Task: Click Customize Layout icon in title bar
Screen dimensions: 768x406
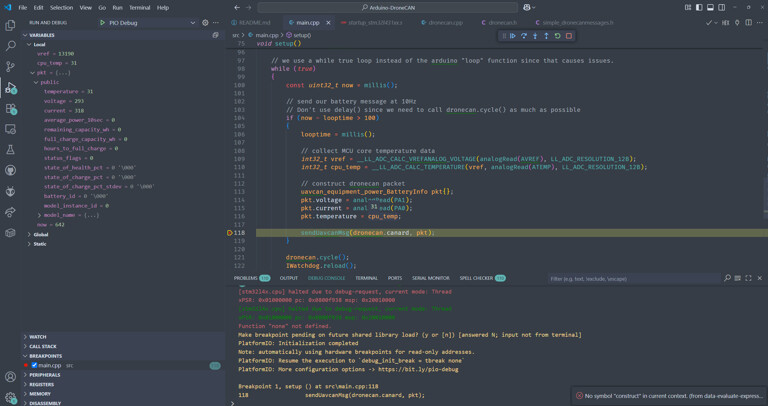Action: (688, 7)
